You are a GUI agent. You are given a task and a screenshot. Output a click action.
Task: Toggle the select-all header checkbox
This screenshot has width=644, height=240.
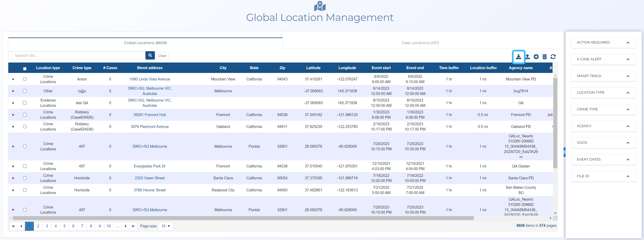tap(25, 69)
